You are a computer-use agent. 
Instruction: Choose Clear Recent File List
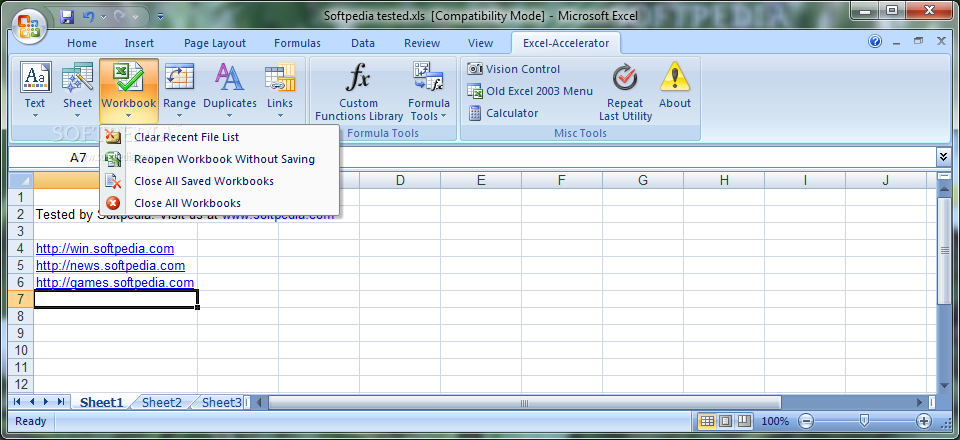point(219,137)
